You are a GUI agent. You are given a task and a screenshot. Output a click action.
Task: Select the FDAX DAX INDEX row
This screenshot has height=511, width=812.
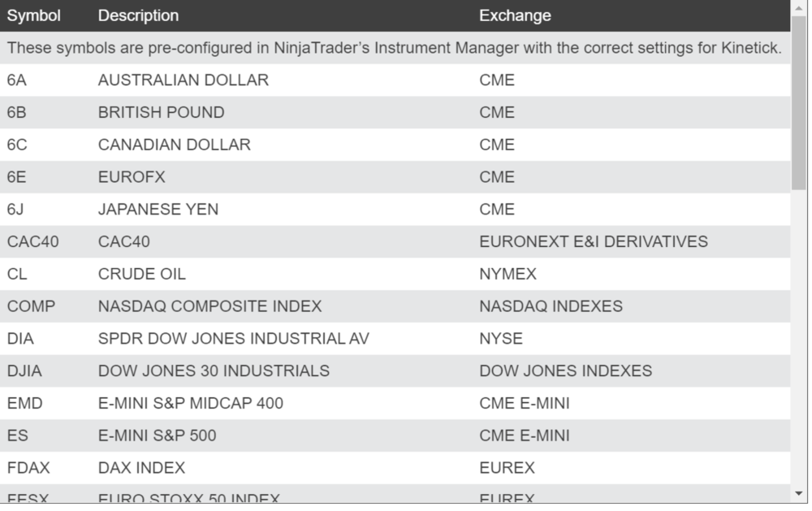tap(141, 468)
